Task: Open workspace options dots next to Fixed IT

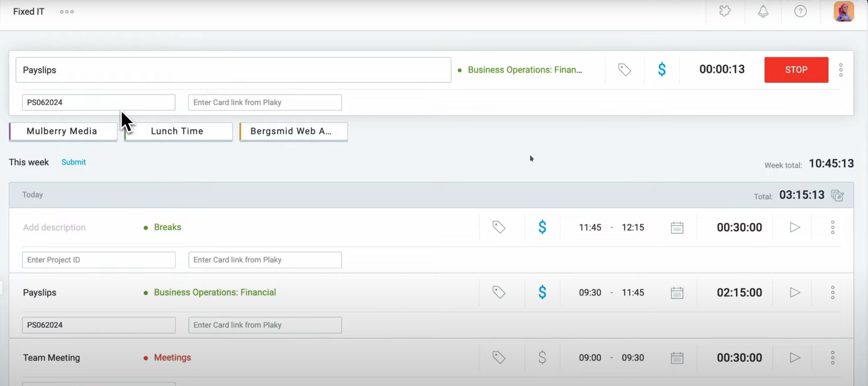Action: coord(67,12)
